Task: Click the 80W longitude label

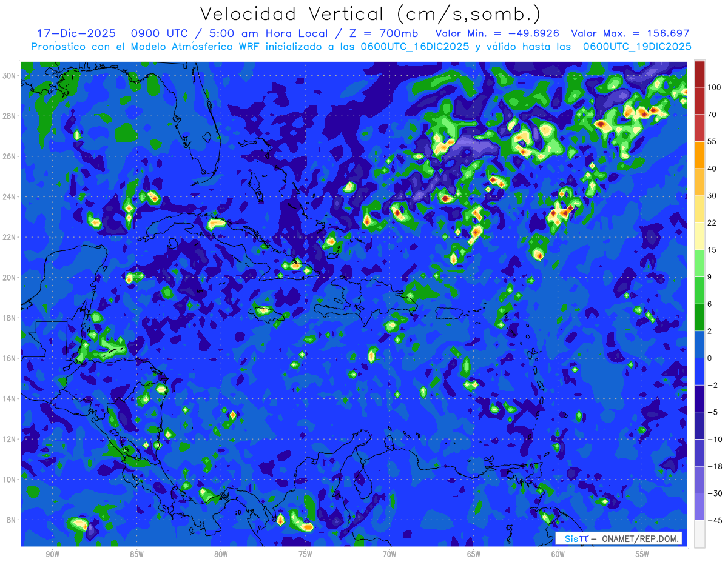Action: pyautogui.click(x=221, y=554)
